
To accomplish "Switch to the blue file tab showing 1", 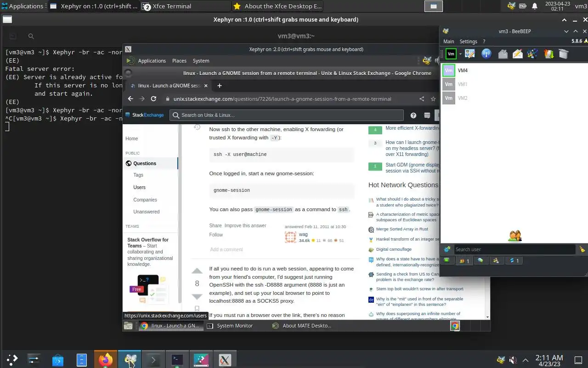I will tap(514, 260).
